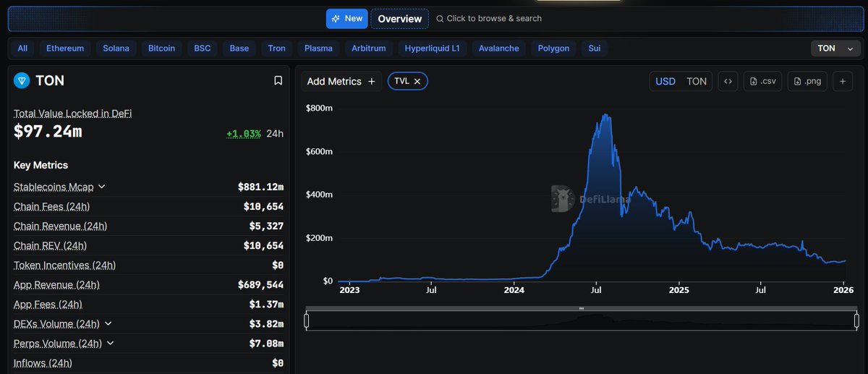Switch chart denomination to USD
This screenshot has width=868, height=374.
click(665, 81)
